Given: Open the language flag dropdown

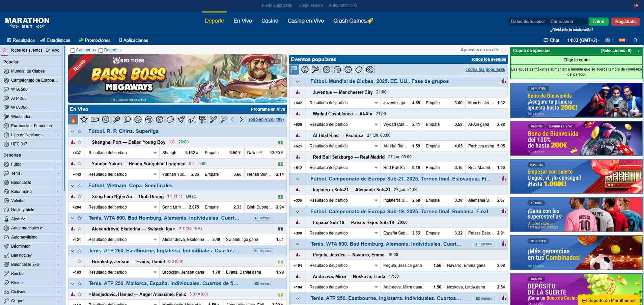Looking at the screenshot, I should point(623,40).
